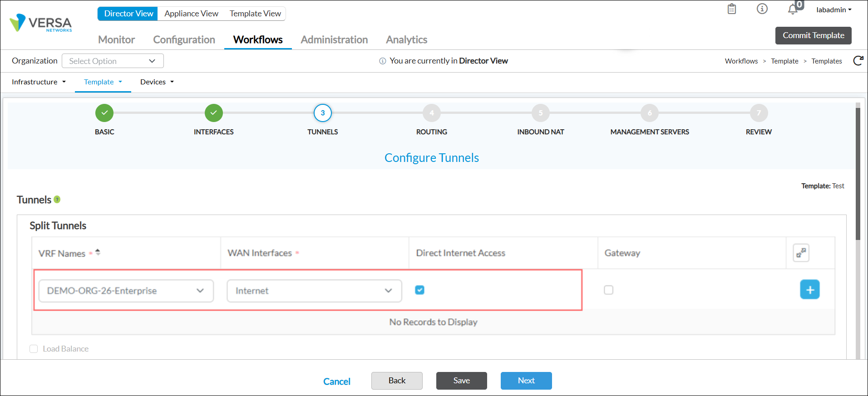This screenshot has height=396, width=868.
Task: Click the green help icon beside Tunnels
Action: coord(57,200)
